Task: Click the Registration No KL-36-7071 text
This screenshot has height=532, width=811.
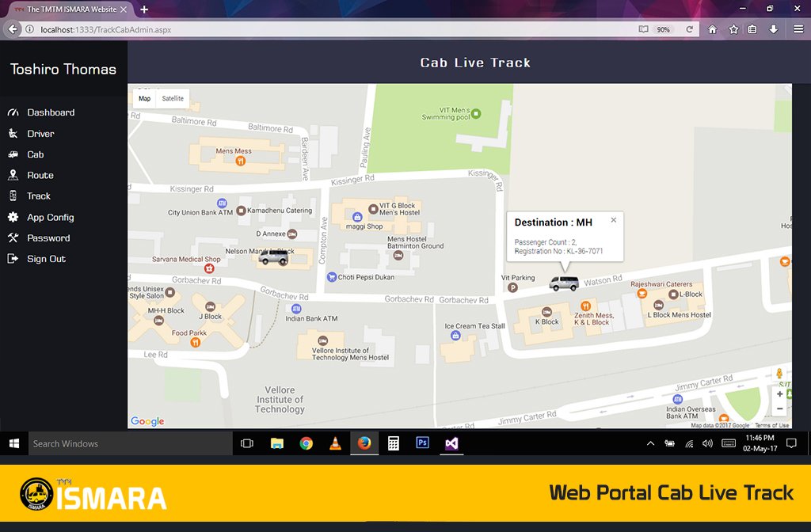Action: tap(558, 251)
